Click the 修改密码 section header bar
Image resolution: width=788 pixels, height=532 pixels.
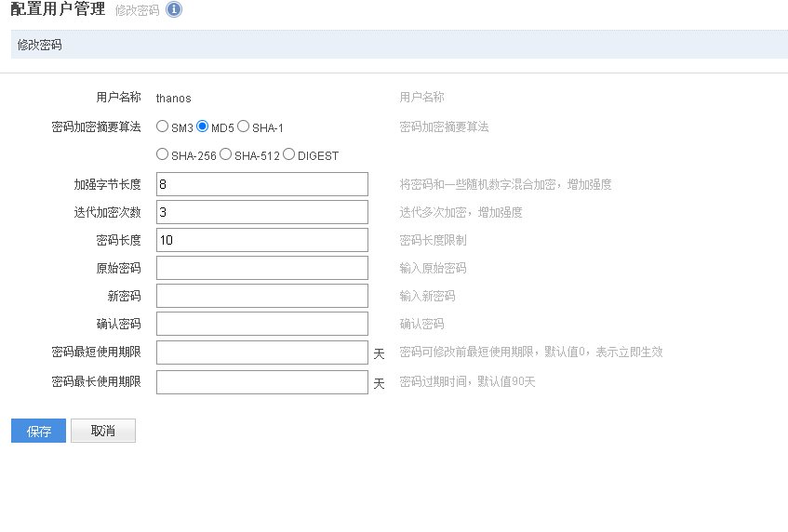click(x=399, y=45)
